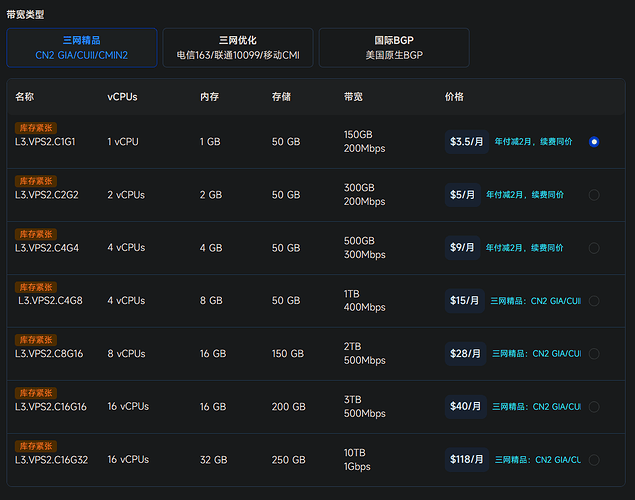Image resolution: width=635 pixels, height=500 pixels.
Task: Click the 8 vCPUs cell
Action: [x=126, y=353]
